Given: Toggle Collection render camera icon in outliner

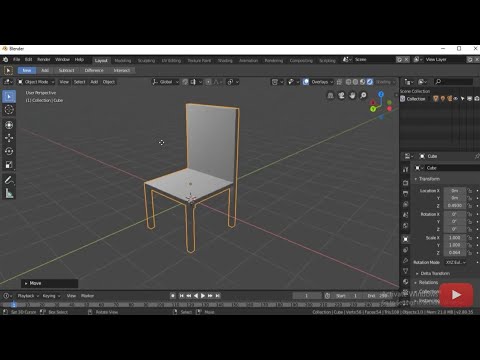Looking at the screenshot, I should tap(477, 99).
